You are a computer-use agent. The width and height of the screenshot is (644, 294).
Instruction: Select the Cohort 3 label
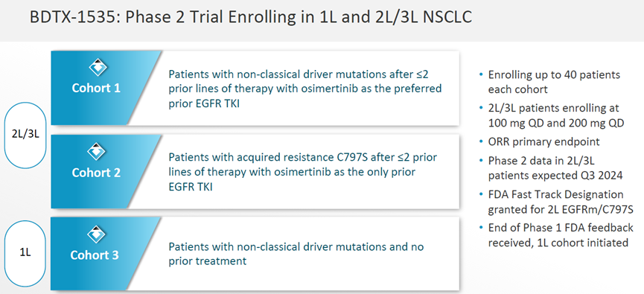point(95,255)
